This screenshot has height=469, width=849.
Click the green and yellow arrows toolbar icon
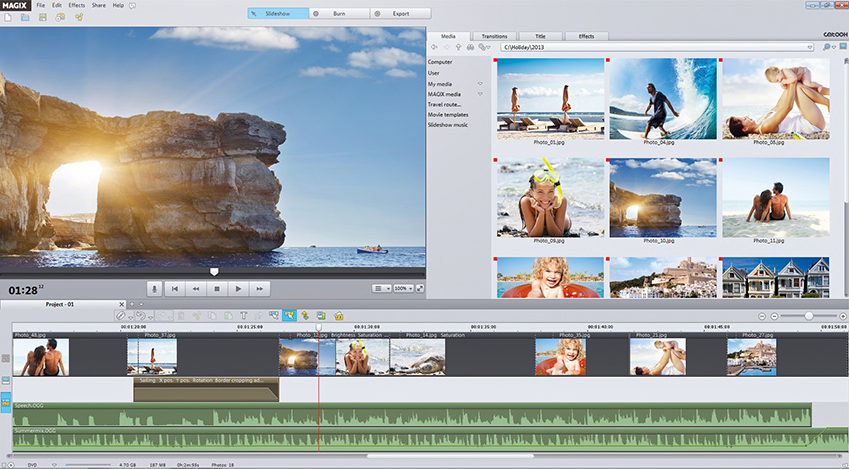[305, 315]
